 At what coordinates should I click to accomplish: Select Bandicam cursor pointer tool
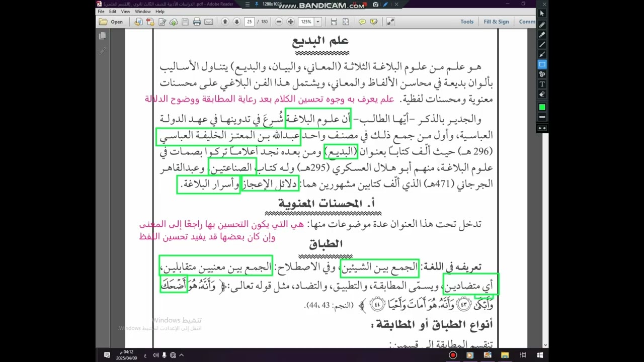(542, 14)
